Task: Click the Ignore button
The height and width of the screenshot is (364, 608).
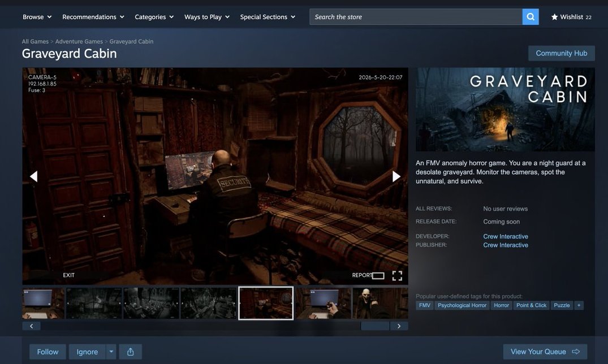Action: 87,352
